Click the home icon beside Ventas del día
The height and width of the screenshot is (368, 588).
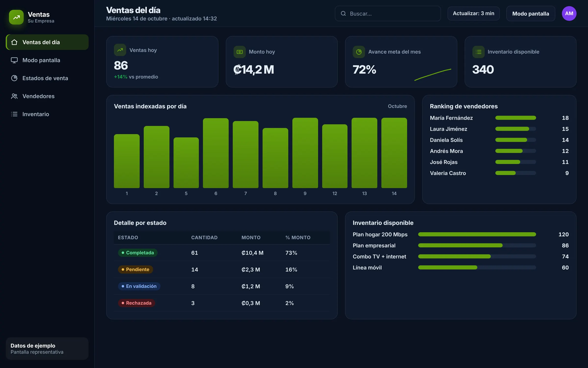click(14, 42)
